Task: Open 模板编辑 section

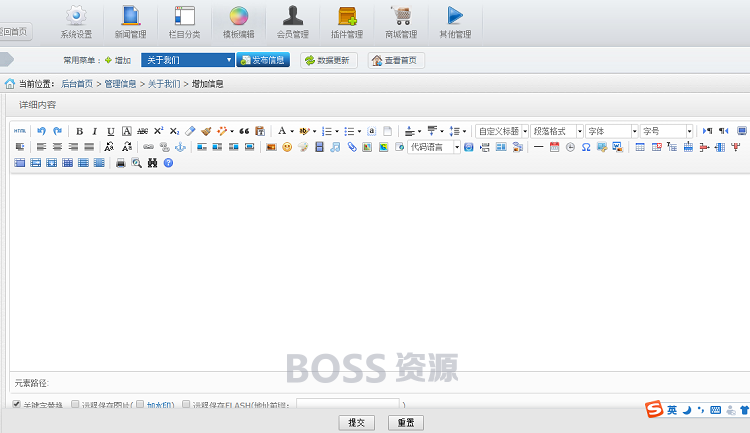Action: tap(239, 22)
